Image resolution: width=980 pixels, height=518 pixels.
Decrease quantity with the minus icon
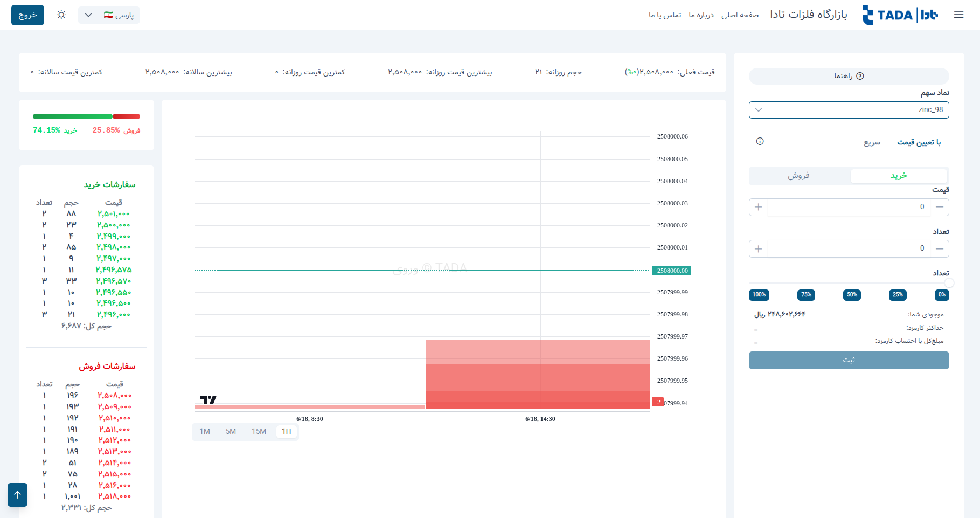(940, 249)
